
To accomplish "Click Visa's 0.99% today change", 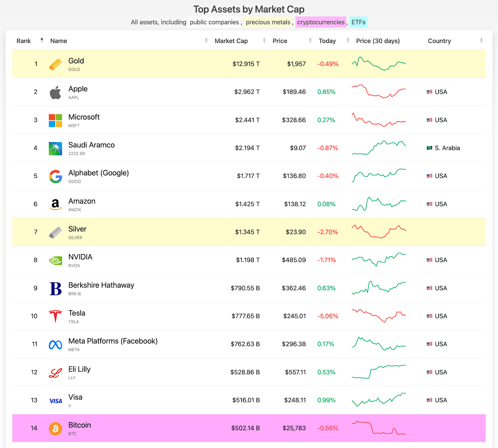I will point(327,400).
